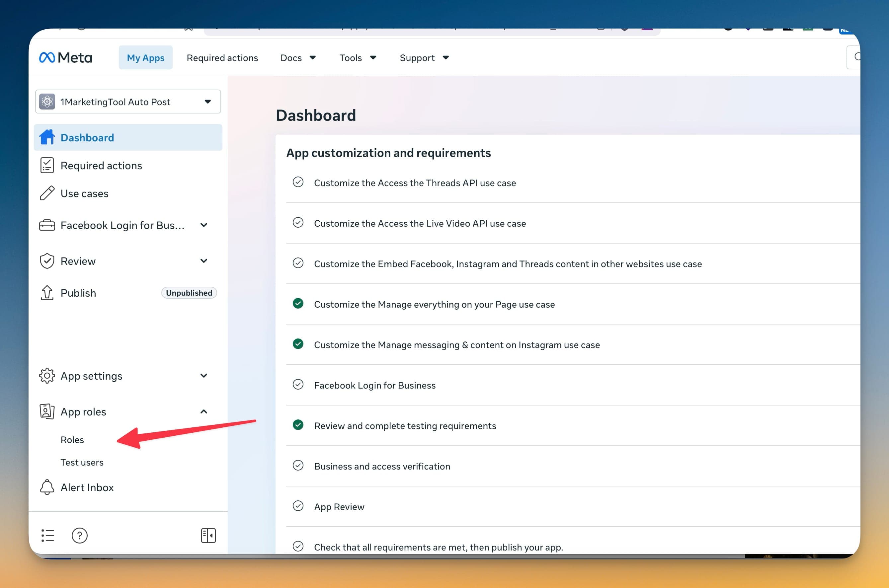Screen dimensions: 889x588
Task: Select Roles under App roles
Action: pyautogui.click(x=72, y=439)
